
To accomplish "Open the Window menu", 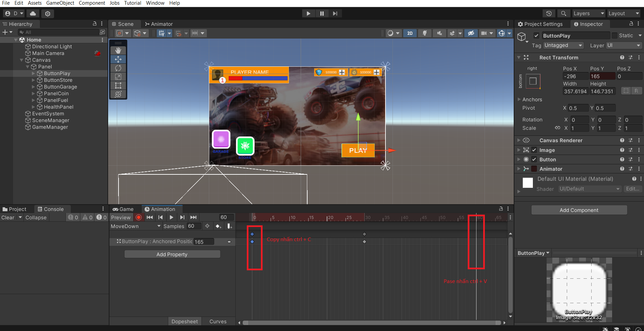I will (155, 3).
